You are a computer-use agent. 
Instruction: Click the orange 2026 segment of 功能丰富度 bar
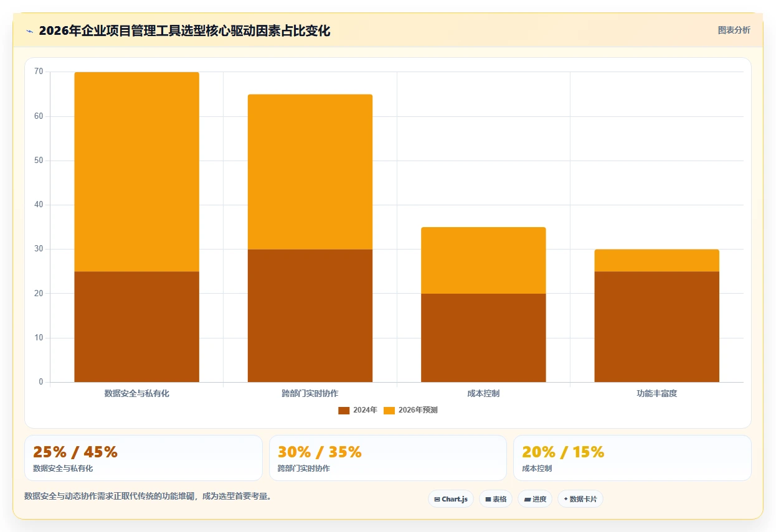[x=656, y=260]
